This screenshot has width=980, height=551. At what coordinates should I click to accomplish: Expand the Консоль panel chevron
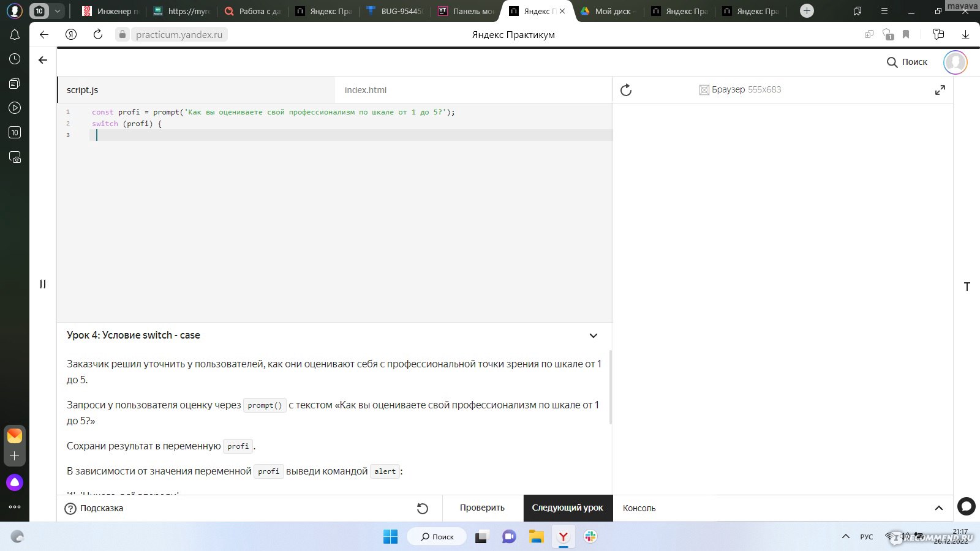click(938, 508)
